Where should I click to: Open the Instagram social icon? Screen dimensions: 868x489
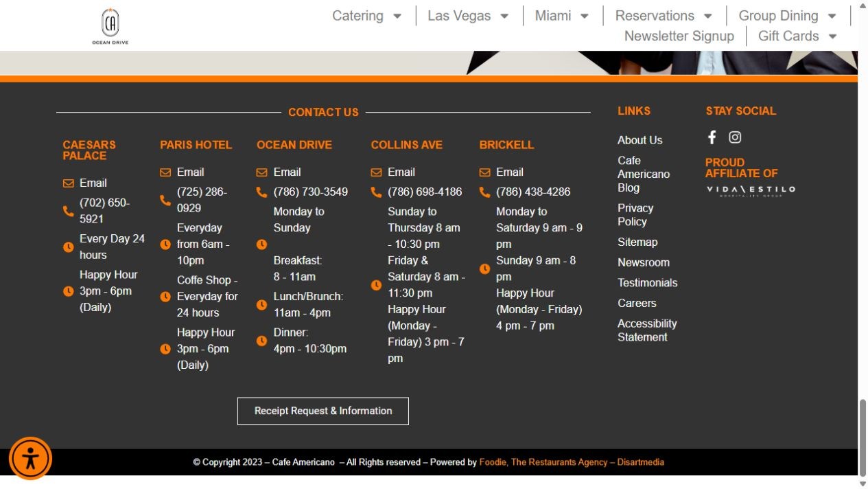pyautogui.click(x=735, y=137)
